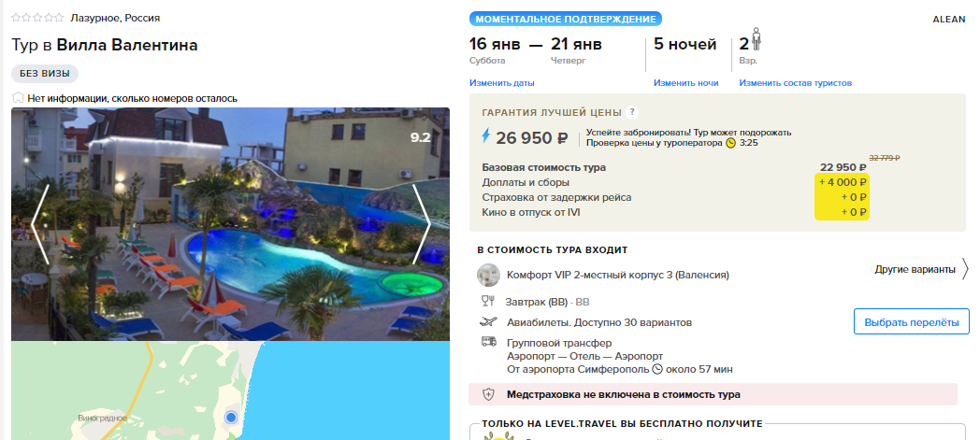Open Изменить даты to change dates
The image size is (980, 440).
pos(502,83)
